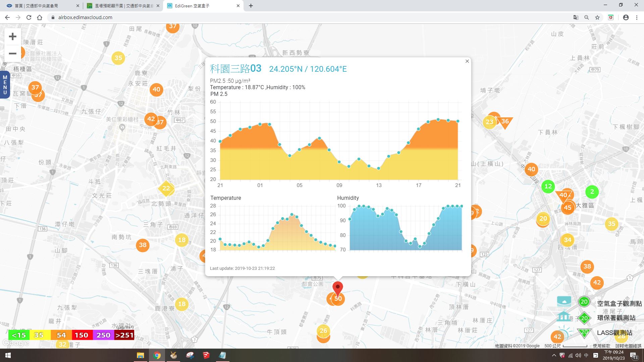Select the yellow 20 marker near 大雅區
Viewport: 644px width, 362px height.
(543, 219)
